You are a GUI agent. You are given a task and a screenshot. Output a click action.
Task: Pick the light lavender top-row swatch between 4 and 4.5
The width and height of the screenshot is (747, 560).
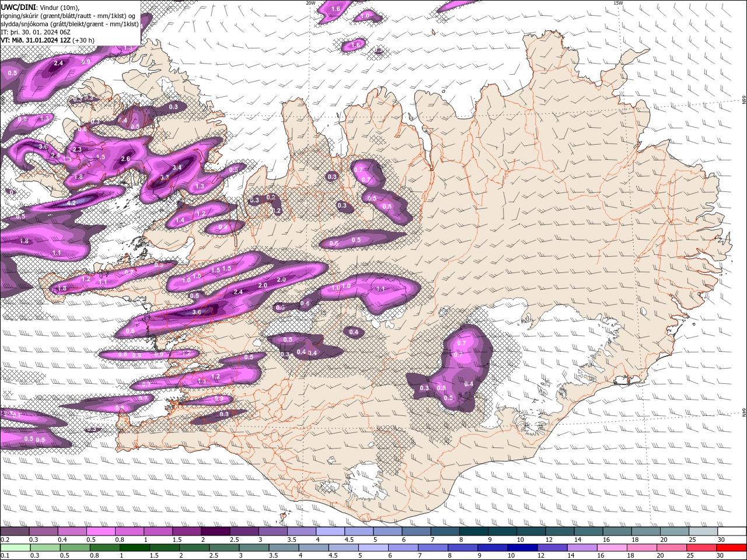click(330, 531)
